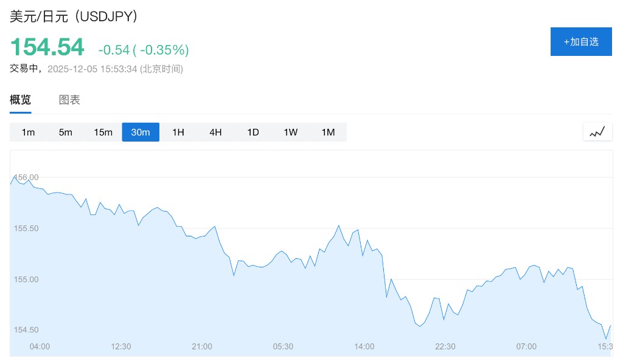Add USDJPY to watchlist with +加自选

581,41
